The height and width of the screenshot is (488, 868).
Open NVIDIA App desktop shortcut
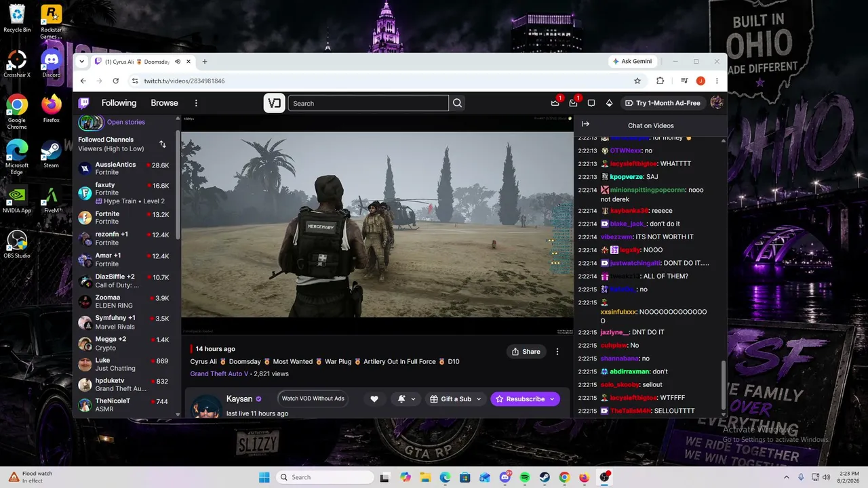(17, 200)
